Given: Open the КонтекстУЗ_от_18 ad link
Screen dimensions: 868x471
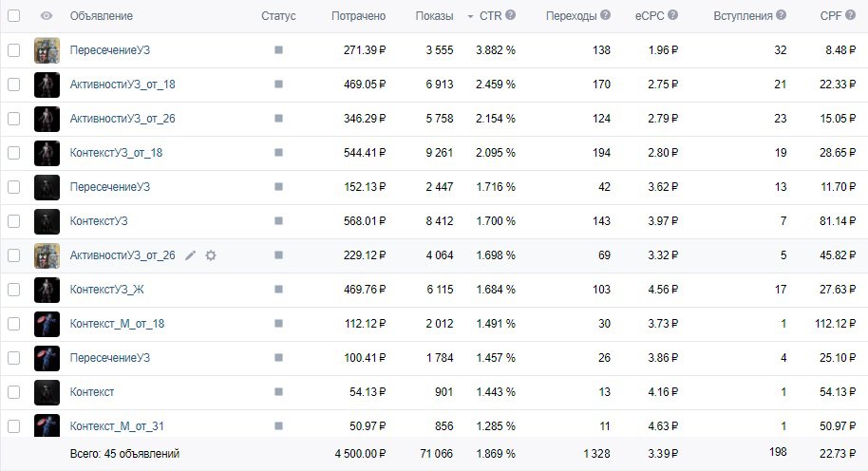Looking at the screenshot, I should coord(116,153).
